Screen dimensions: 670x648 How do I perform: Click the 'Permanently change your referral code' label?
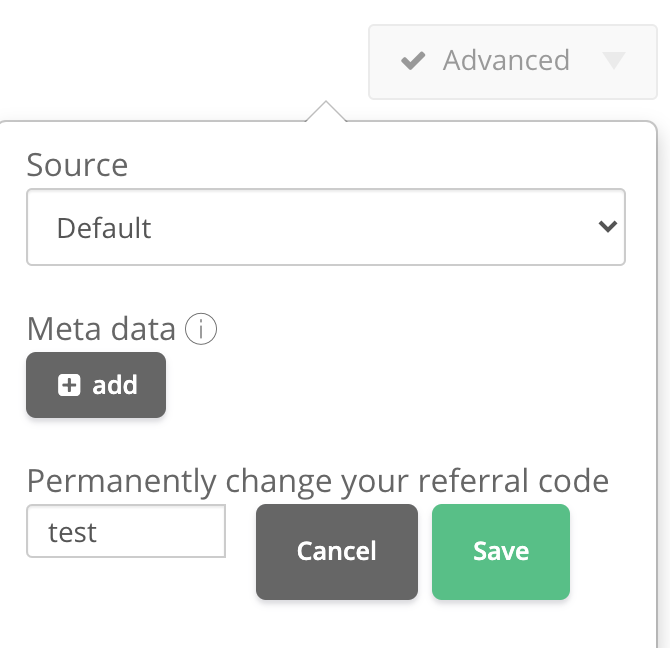[x=317, y=481]
